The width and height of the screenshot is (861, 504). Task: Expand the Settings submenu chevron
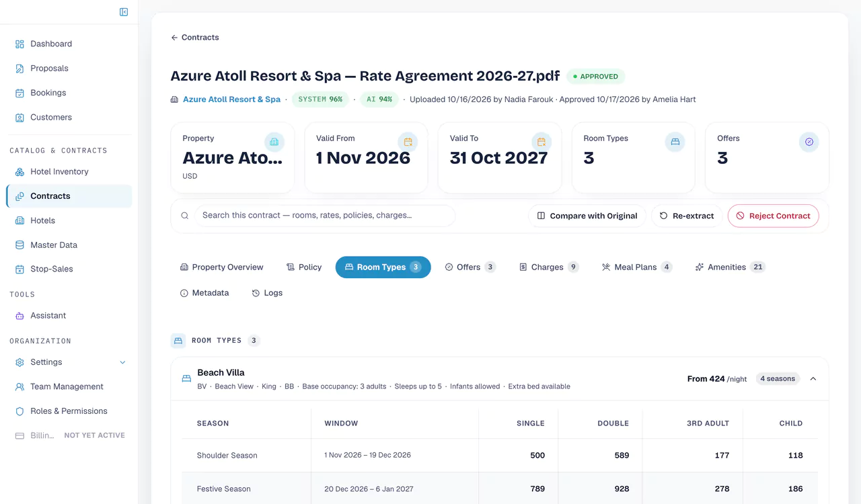click(x=122, y=362)
